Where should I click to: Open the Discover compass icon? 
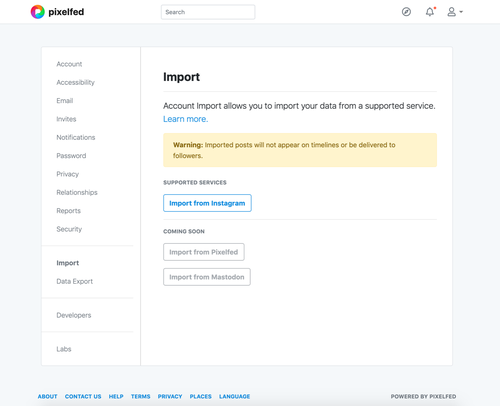406,12
